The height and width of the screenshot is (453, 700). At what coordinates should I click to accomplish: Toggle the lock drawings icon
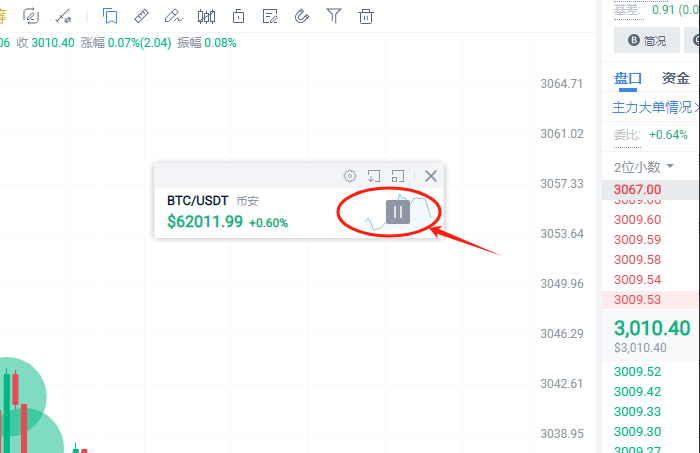[238, 17]
